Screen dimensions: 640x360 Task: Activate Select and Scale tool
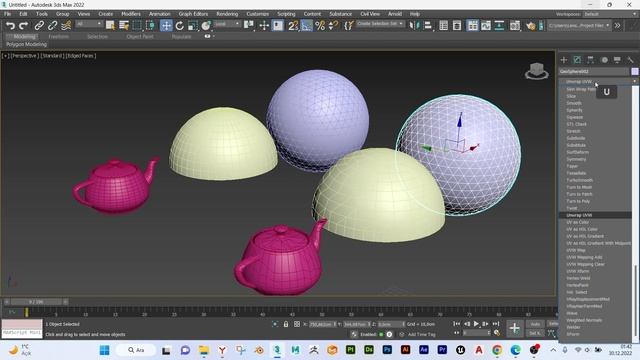click(x=193, y=26)
